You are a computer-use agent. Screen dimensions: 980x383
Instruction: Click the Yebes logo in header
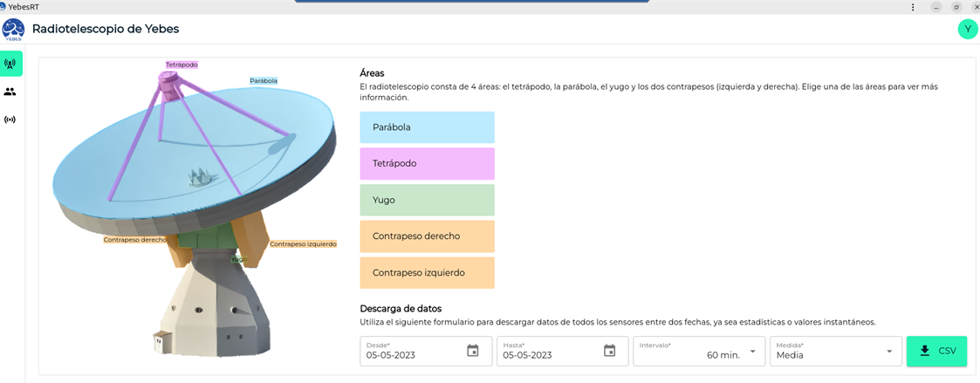coord(13,29)
